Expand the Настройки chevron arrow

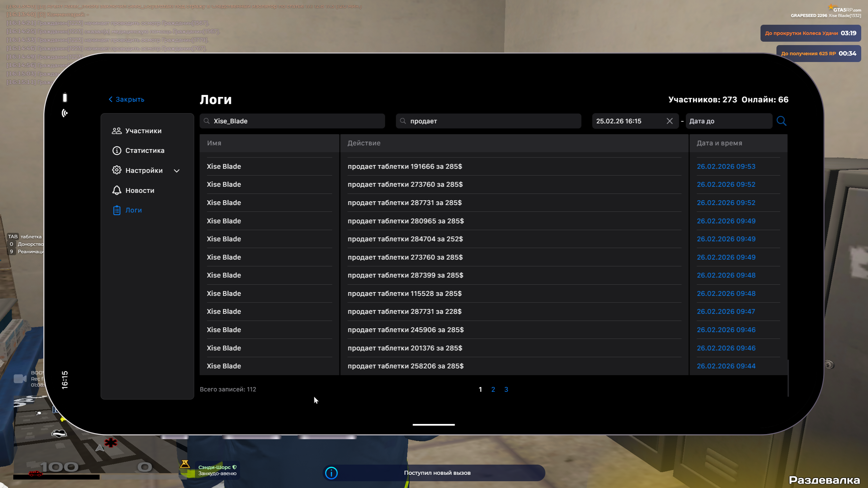coord(177,171)
